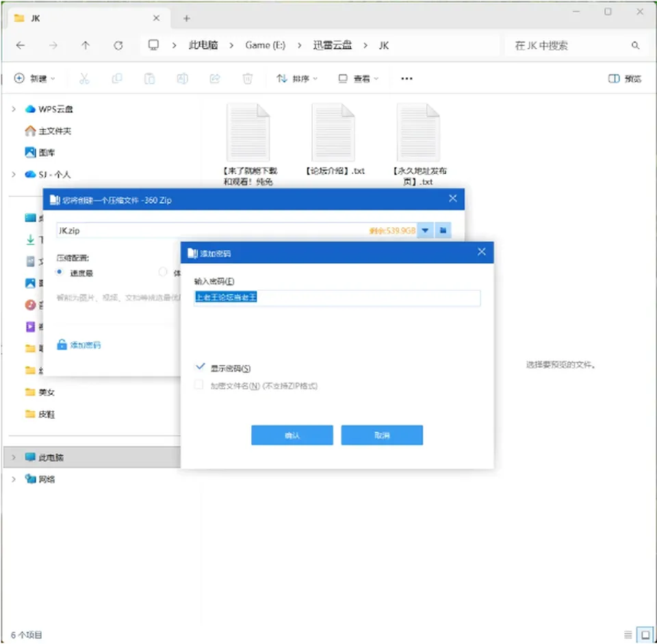Confirm password with 确认 button
This screenshot has width=657, height=644.
pyautogui.click(x=292, y=435)
